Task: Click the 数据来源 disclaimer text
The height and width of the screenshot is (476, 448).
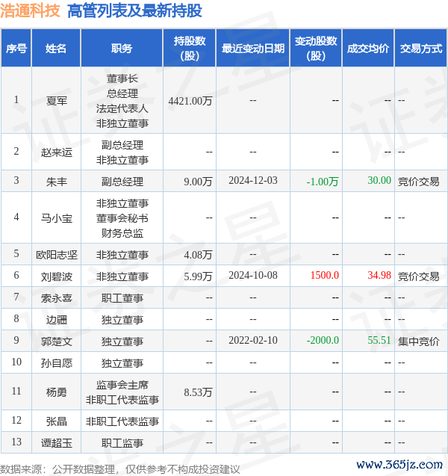Action: [119, 469]
